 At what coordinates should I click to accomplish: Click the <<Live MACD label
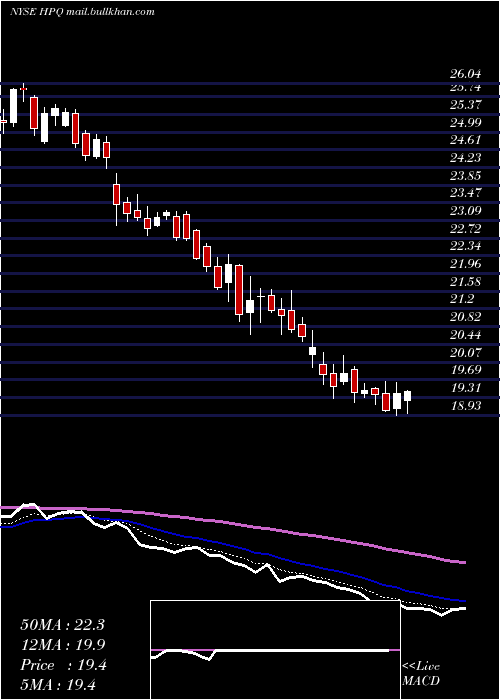[421, 674]
